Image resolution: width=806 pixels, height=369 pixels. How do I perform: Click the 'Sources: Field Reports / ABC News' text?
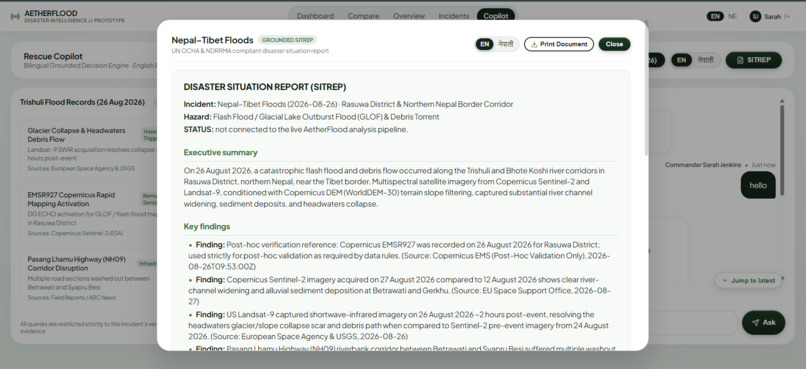point(71,298)
